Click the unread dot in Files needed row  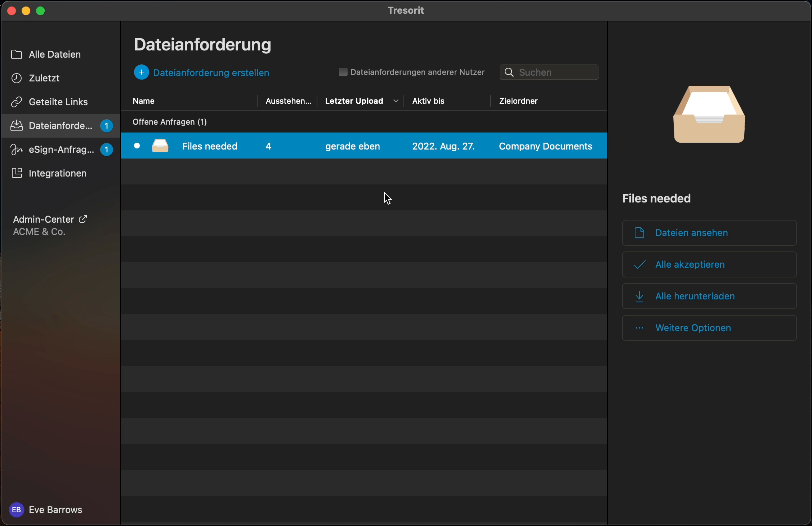(137, 146)
